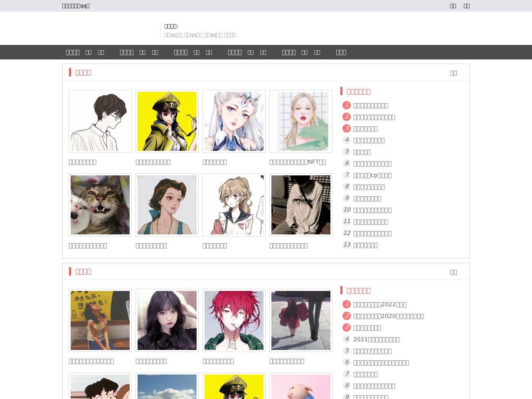Open the ranking entry mentioning 2020

pos(389,316)
